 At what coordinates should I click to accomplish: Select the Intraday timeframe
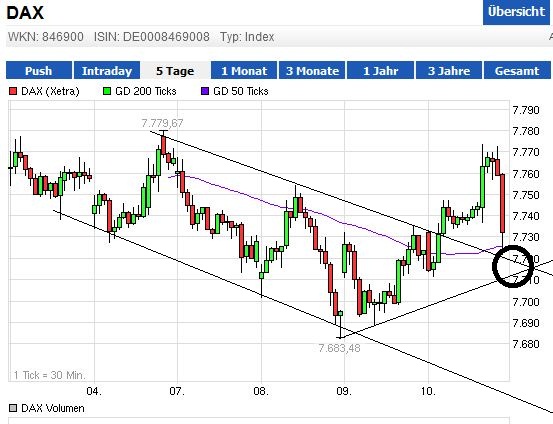(x=107, y=71)
